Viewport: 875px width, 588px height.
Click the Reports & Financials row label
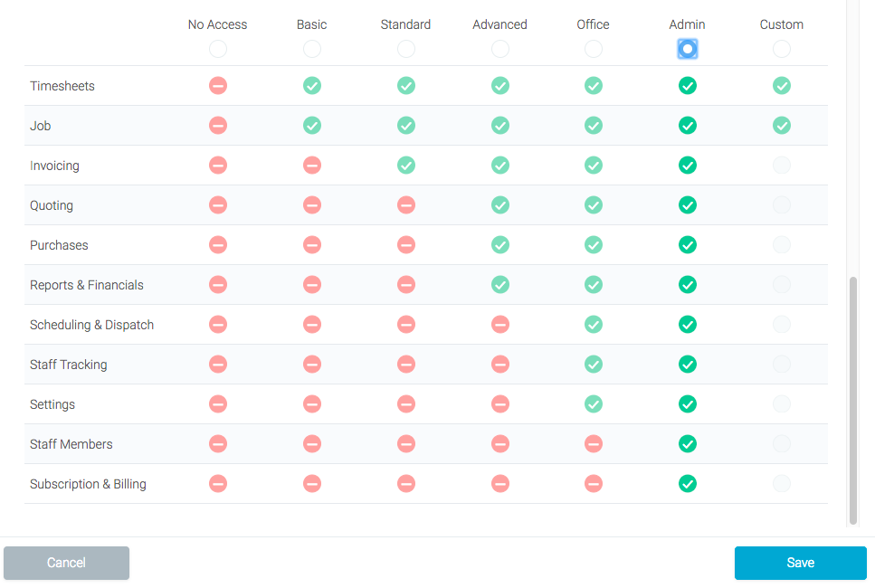[x=87, y=285]
